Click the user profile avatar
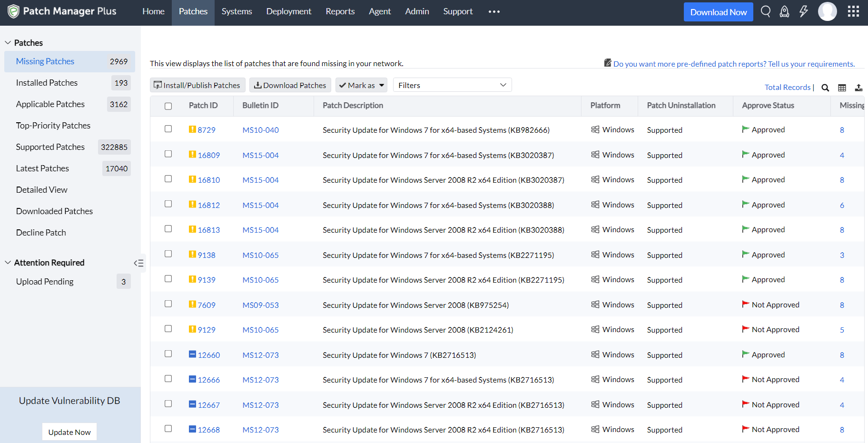This screenshot has height=443, width=868. point(827,11)
